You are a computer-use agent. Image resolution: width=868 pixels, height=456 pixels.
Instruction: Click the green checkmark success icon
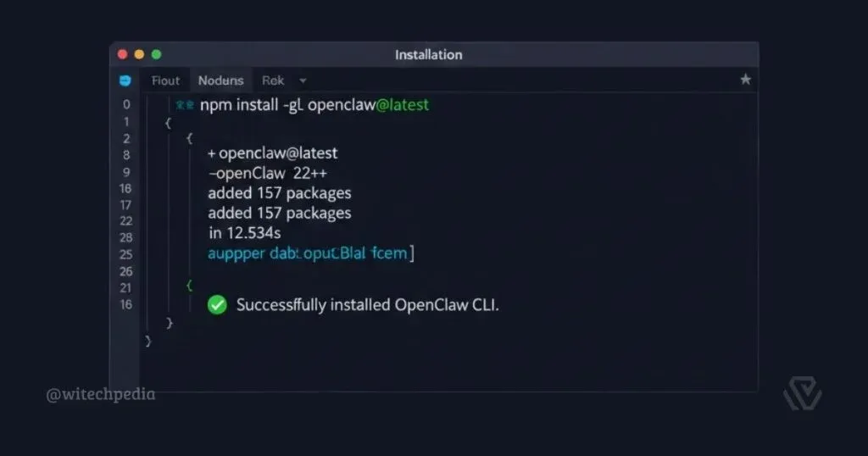pyautogui.click(x=217, y=305)
